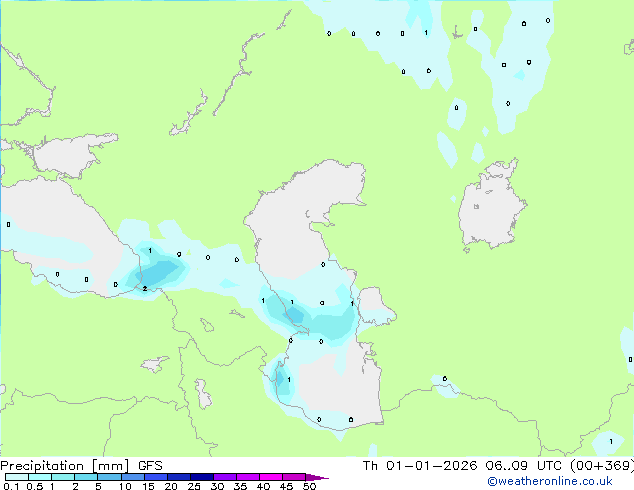Click the 'Precipitation [mm]' title text
634x490 pixels.
(65, 466)
